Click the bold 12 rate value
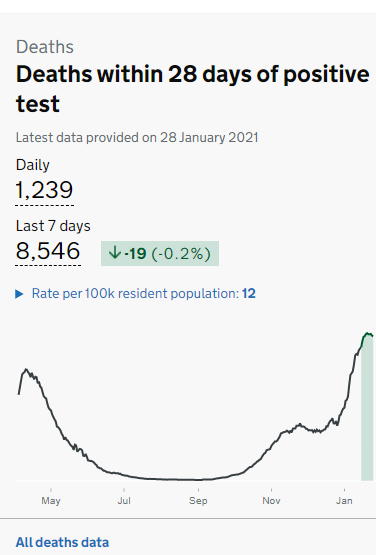Image resolution: width=376 pixels, height=555 pixels. (249, 293)
